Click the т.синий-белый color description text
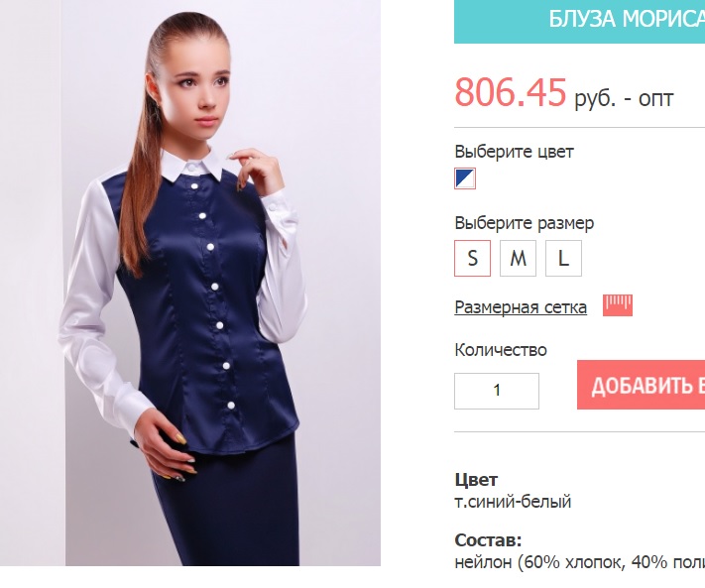This screenshot has width=705, height=588. click(513, 502)
